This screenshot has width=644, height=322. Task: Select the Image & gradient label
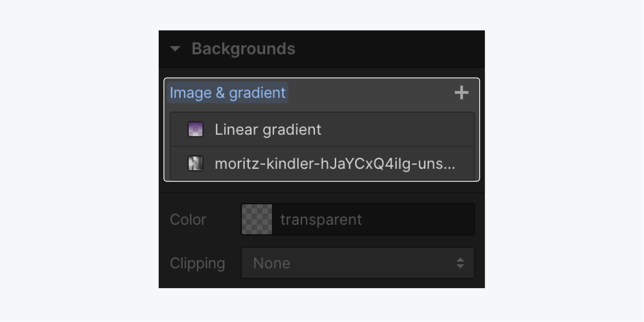[227, 92]
